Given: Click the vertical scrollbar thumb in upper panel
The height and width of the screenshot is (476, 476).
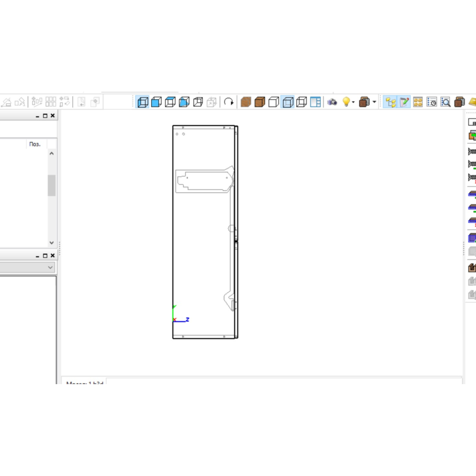Looking at the screenshot, I should pyautogui.click(x=51, y=185).
